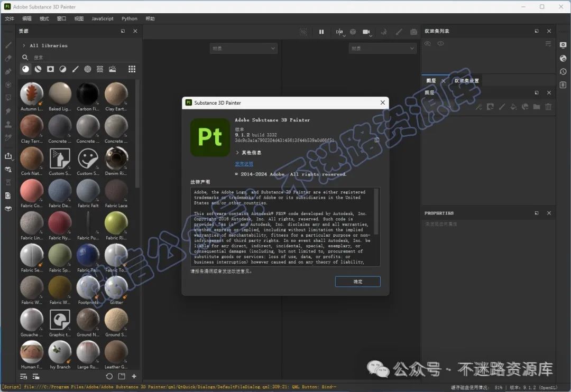Open the Python menu
Screen dimensions: 571x392
point(130,18)
